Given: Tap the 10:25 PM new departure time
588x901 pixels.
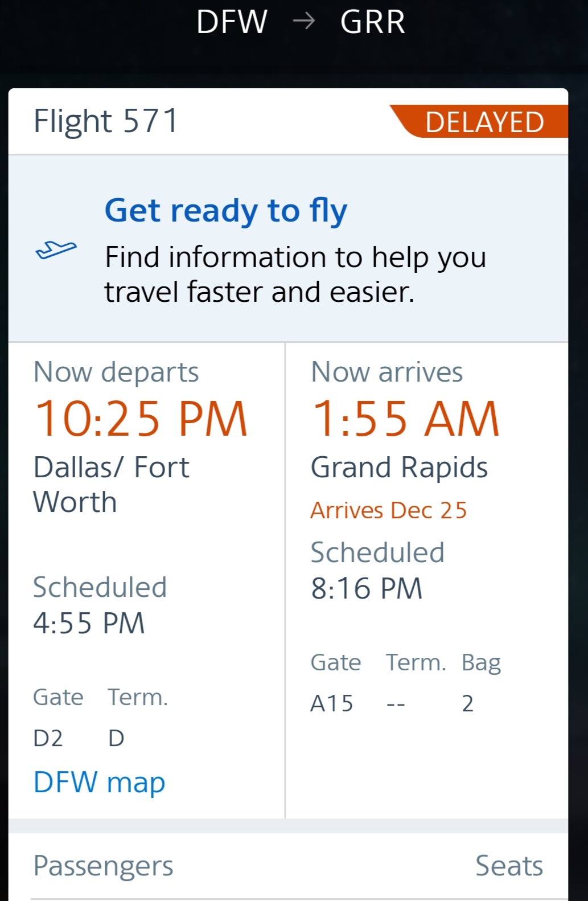Looking at the screenshot, I should pyautogui.click(x=141, y=419).
